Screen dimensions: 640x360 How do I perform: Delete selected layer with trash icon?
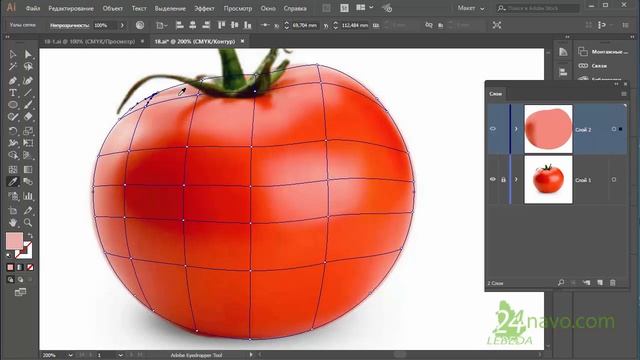(x=613, y=282)
